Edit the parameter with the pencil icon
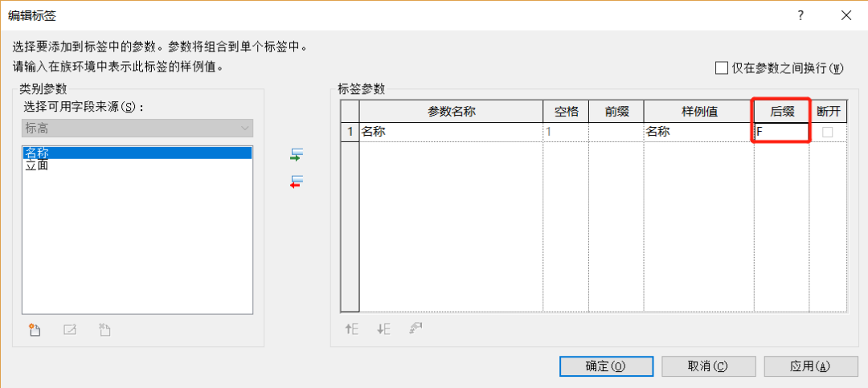 click(x=70, y=330)
